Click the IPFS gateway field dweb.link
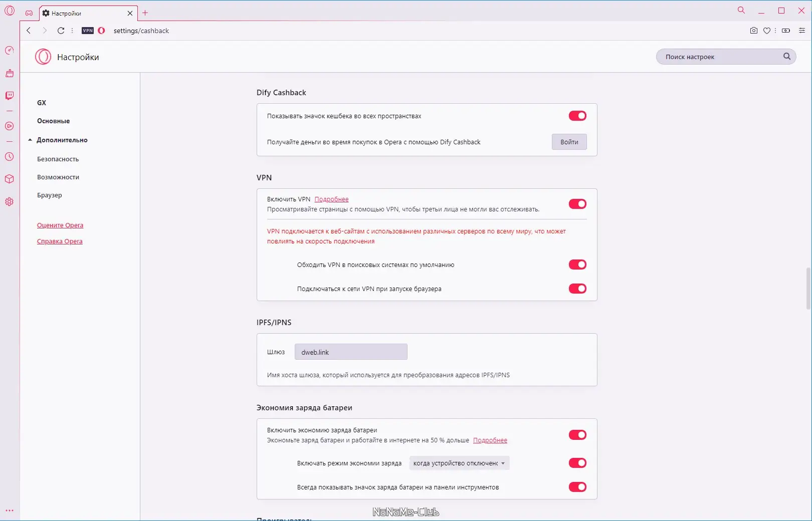The height and width of the screenshot is (521, 812). pos(351,352)
